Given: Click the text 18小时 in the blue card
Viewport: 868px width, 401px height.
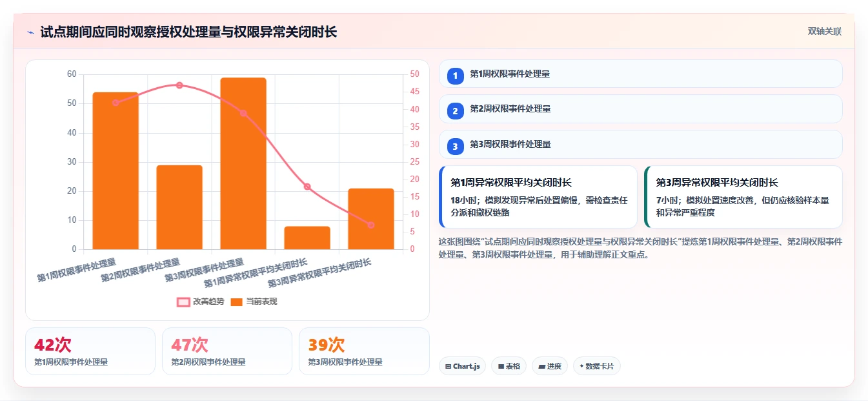Looking at the screenshot, I should [465, 200].
